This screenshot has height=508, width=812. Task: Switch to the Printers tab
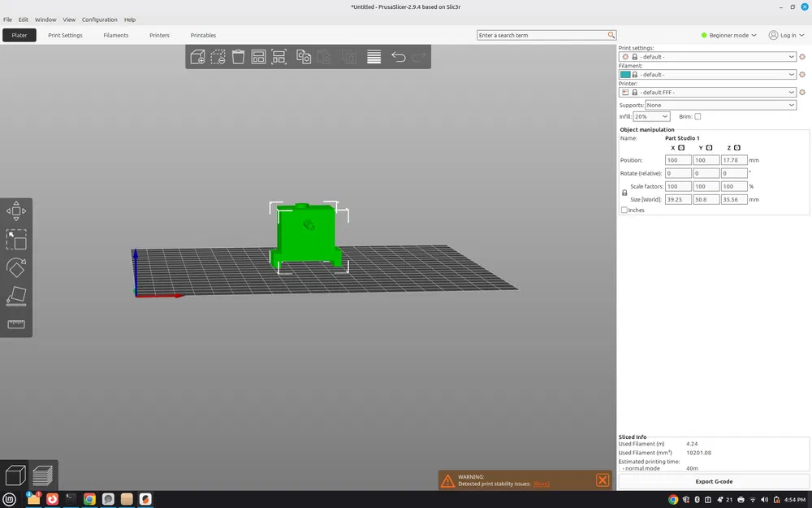pyautogui.click(x=159, y=35)
